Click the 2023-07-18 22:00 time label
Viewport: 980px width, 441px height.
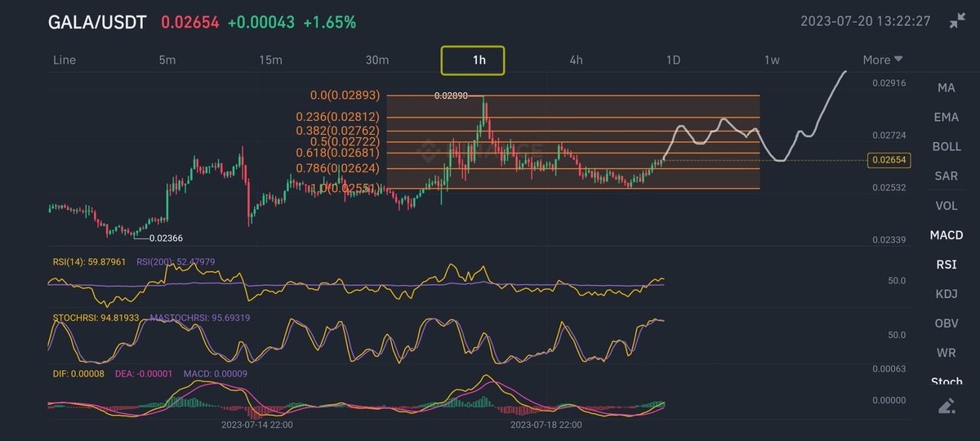point(546,425)
